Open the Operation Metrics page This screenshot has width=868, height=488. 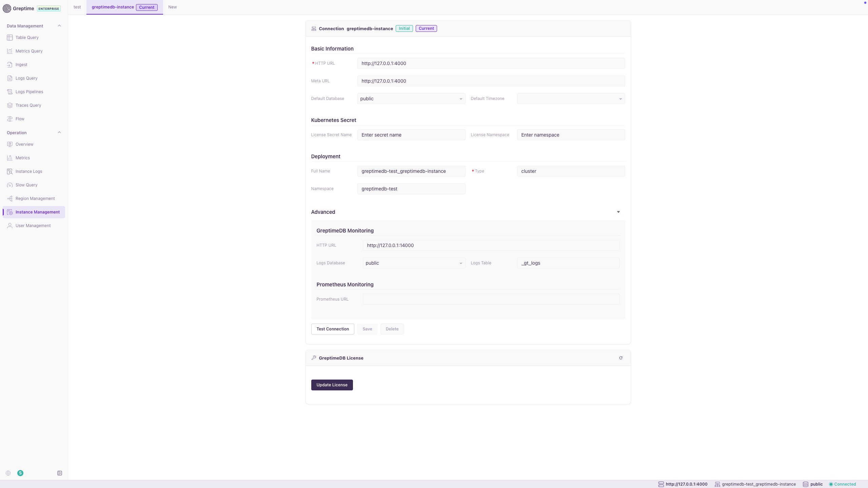click(34, 158)
